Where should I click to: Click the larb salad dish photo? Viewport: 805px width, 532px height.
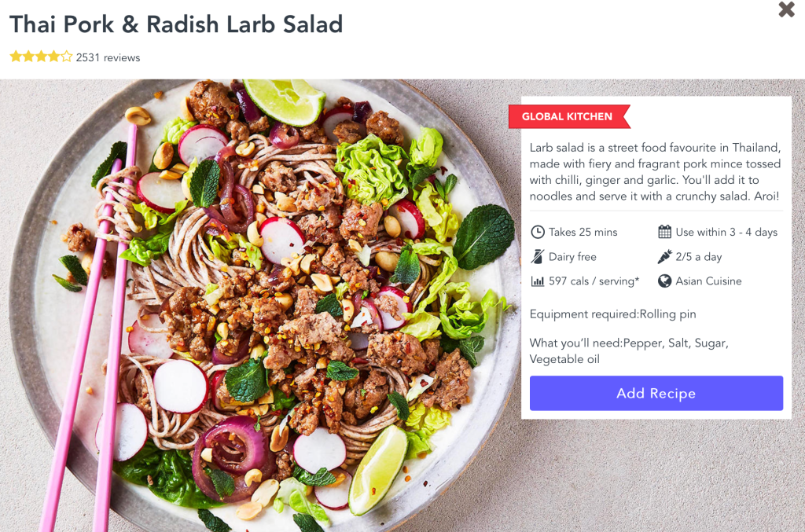[259, 306]
